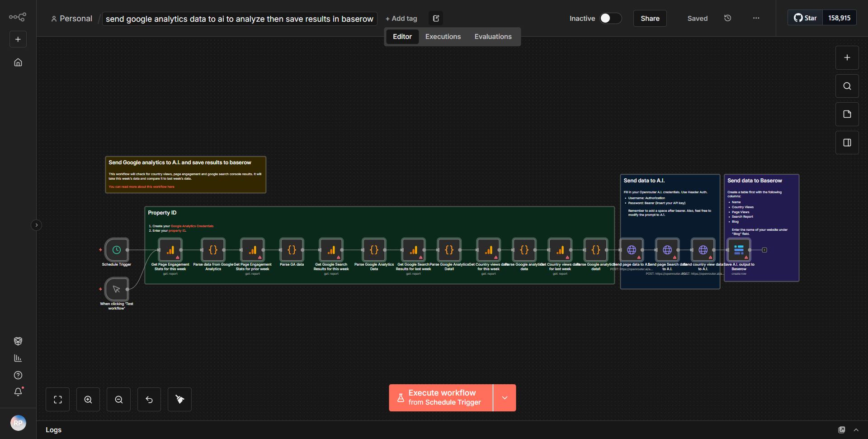Switch to the Executions tab
The height and width of the screenshot is (439, 868).
pyautogui.click(x=443, y=37)
